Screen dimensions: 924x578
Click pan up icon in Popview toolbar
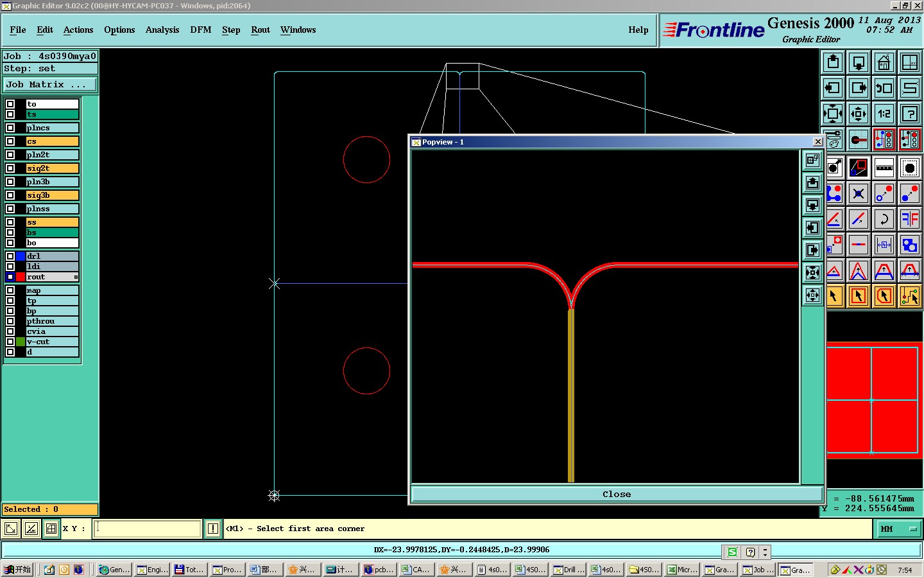[x=812, y=183]
